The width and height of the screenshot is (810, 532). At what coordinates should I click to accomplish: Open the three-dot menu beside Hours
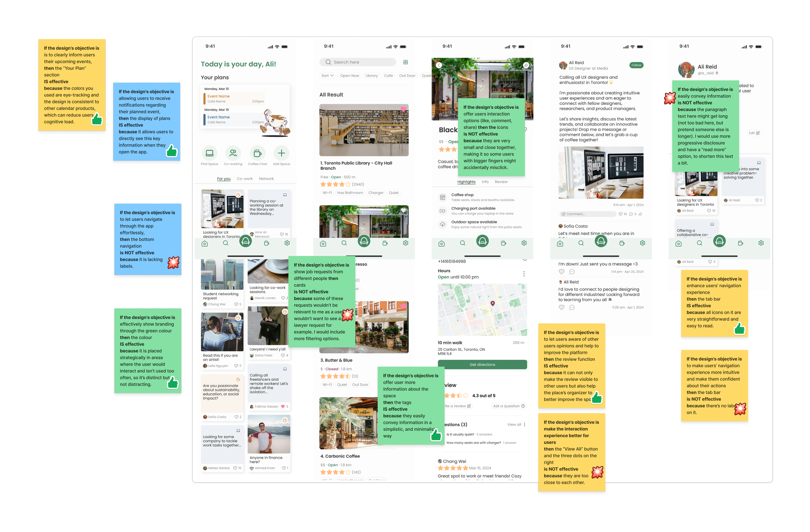click(524, 274)
